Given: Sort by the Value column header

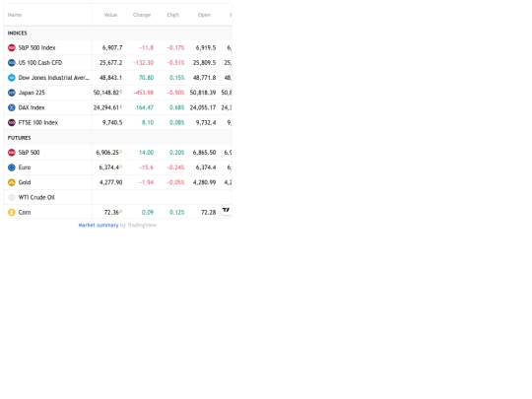Looking at the screenshot, I should 110,15.
